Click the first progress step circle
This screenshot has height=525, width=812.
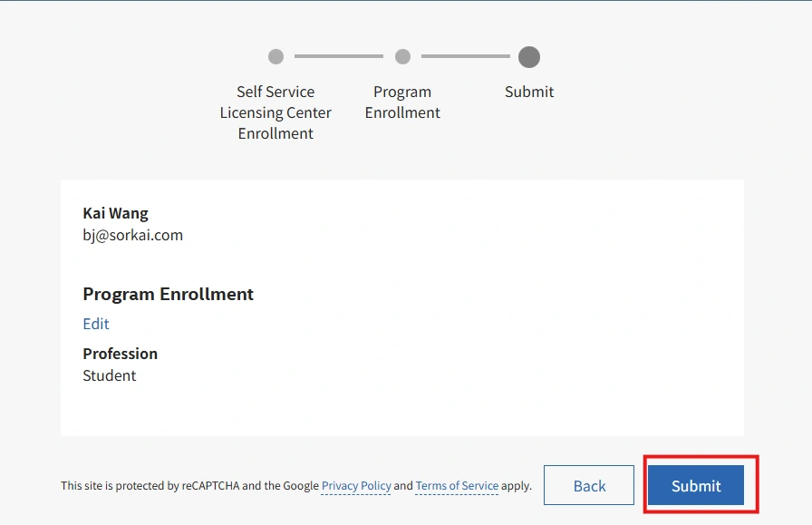pyautogui.click(x=275, y=57)
